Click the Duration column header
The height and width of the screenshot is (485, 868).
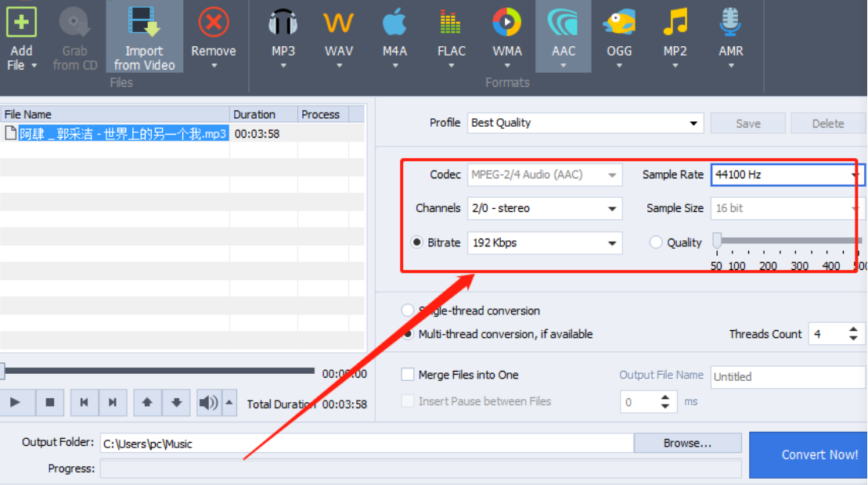click(264, 114)
